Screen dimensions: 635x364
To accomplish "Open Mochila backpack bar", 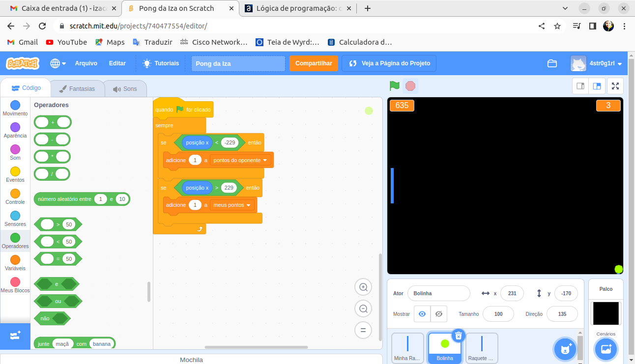I will [191, 360].
